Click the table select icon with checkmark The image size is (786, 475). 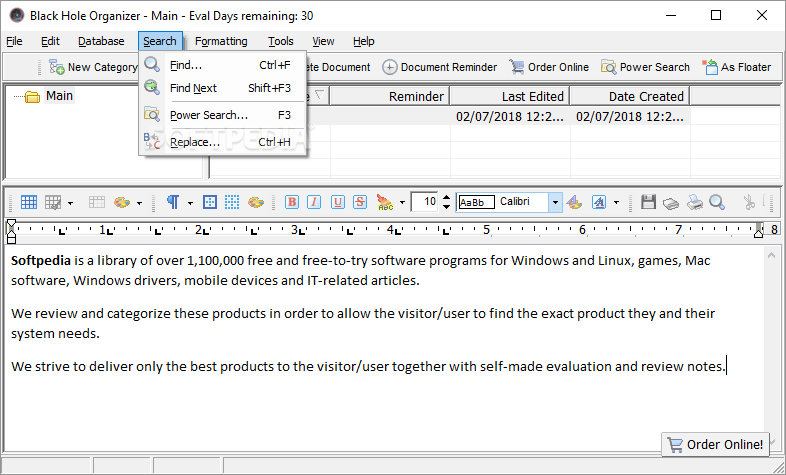tap(53, 202)
